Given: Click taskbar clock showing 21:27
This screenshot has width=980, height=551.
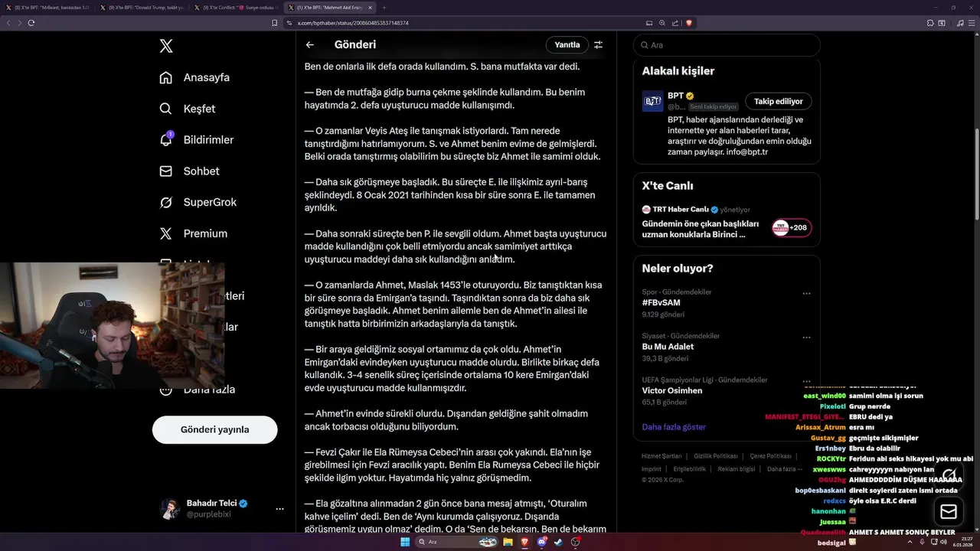Looking at the screenshot, I should pyautogui.click(x=962, y=542).
